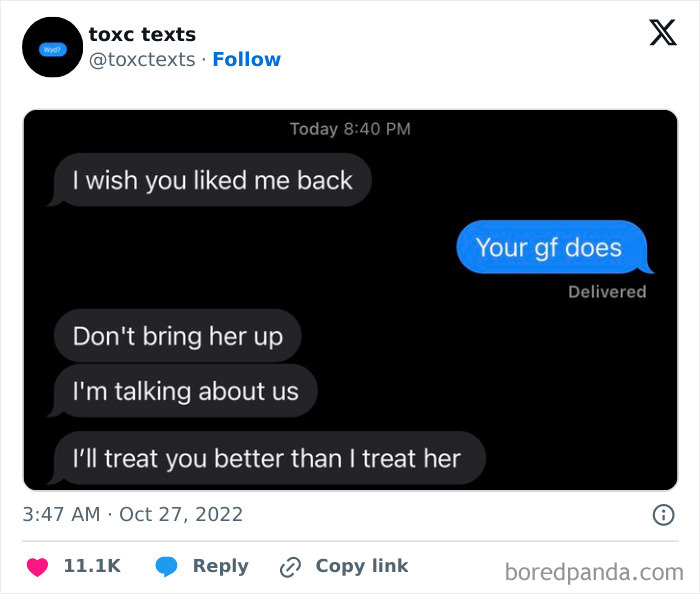Open the tweet info circle icon
700x594 pixels.
tap(663, 515)
